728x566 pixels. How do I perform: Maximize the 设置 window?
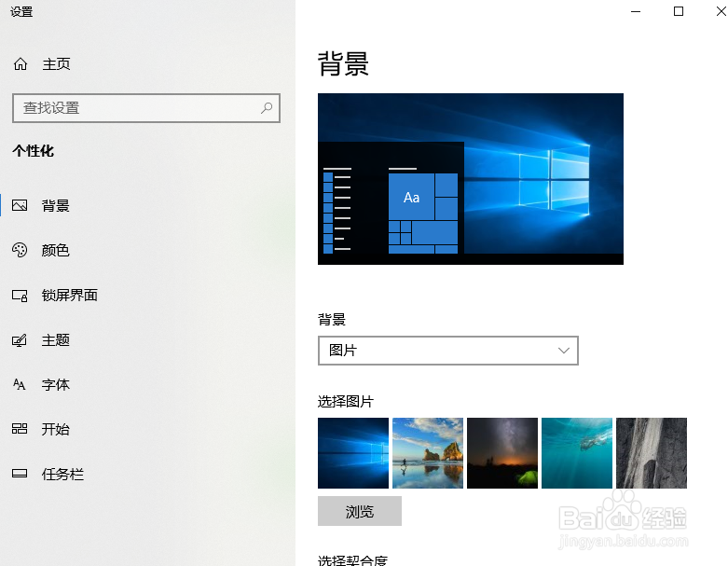[x=679, y=11]
